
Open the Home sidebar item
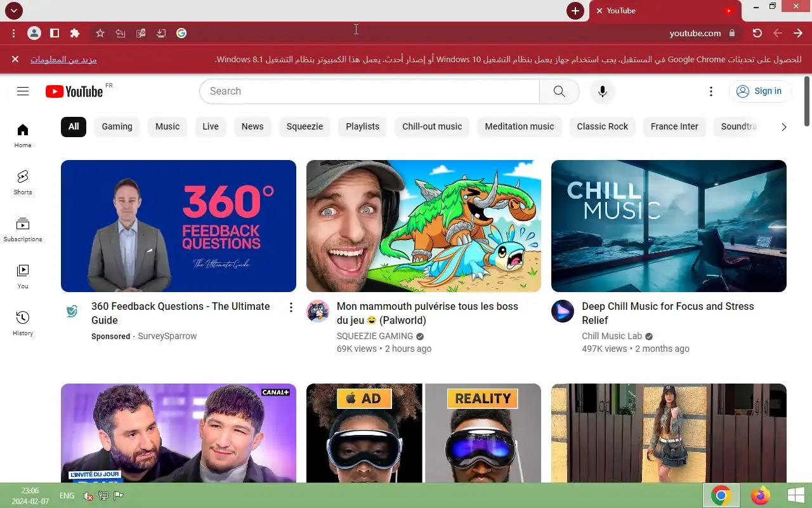23,136
